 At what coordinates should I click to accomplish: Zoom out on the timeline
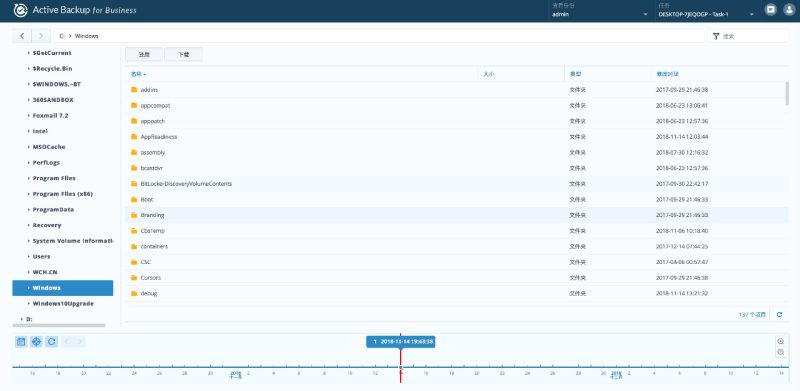[781, 353]
